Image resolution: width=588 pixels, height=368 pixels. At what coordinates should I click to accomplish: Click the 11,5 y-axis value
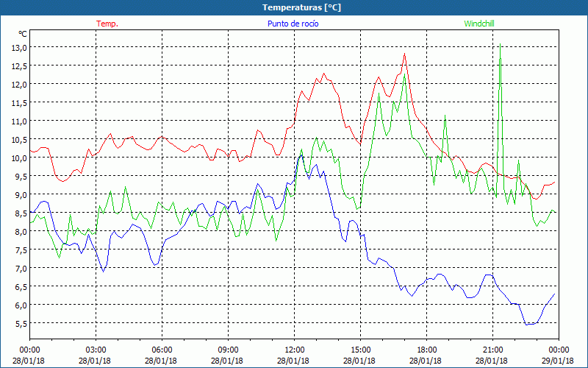coord(20,102)
